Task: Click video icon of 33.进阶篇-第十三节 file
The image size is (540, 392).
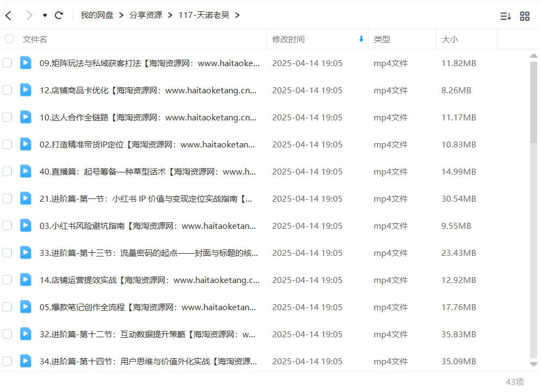Action: [x=25, y=253]
